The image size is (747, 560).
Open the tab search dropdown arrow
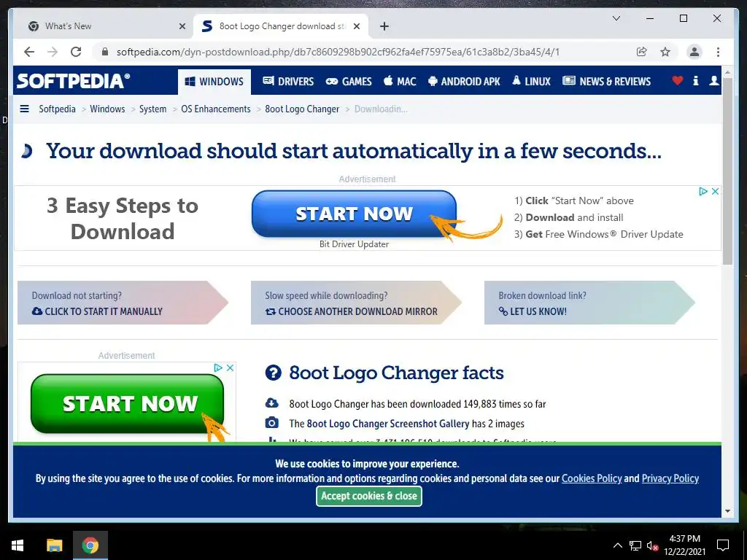click(616, 18)
